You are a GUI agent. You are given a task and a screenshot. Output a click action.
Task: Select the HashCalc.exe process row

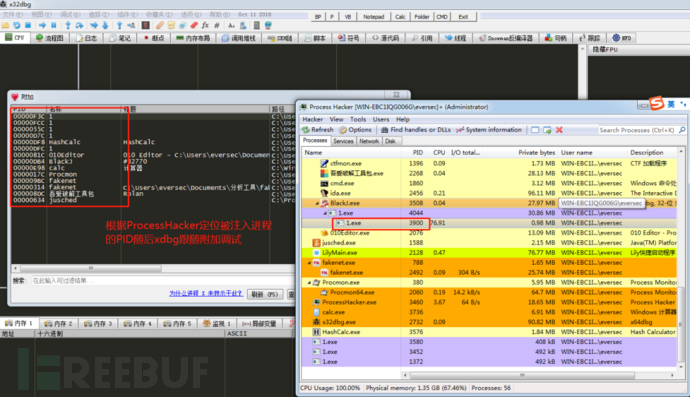pos(489,332)
